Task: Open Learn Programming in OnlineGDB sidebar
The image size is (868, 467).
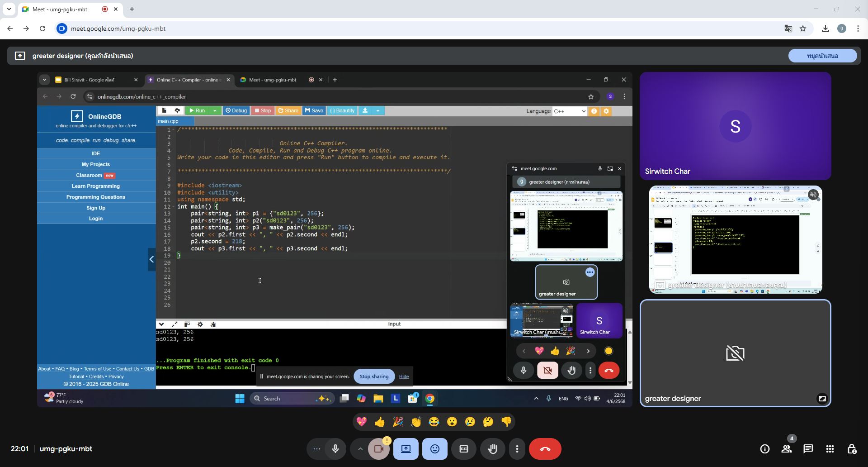Action: pos(96,186)
